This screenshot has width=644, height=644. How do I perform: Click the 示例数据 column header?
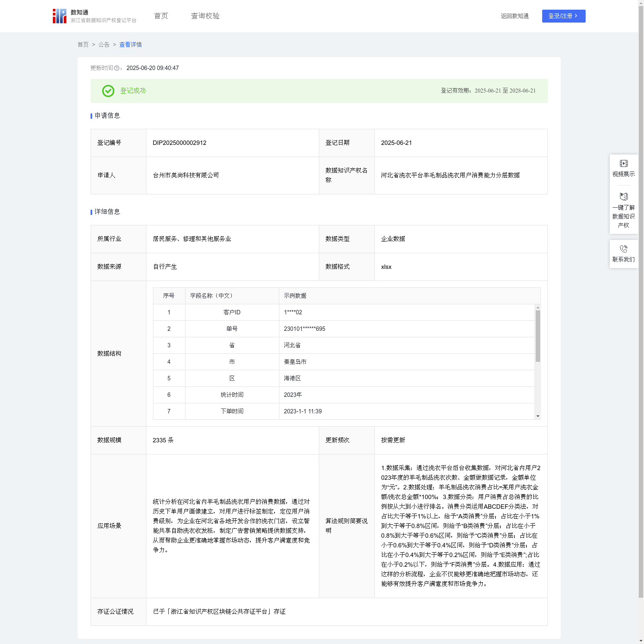click(295, 296)
